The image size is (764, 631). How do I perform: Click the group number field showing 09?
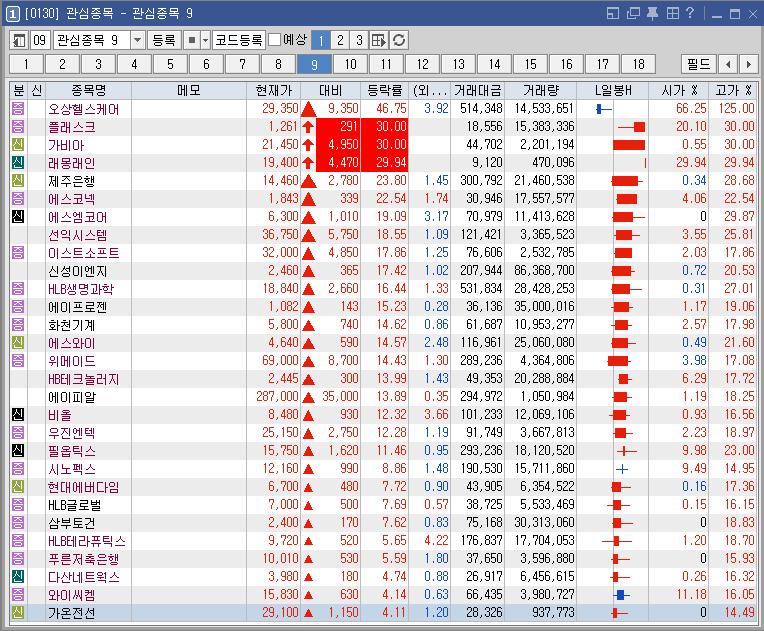pyautogui.click(x=40, y=40)
